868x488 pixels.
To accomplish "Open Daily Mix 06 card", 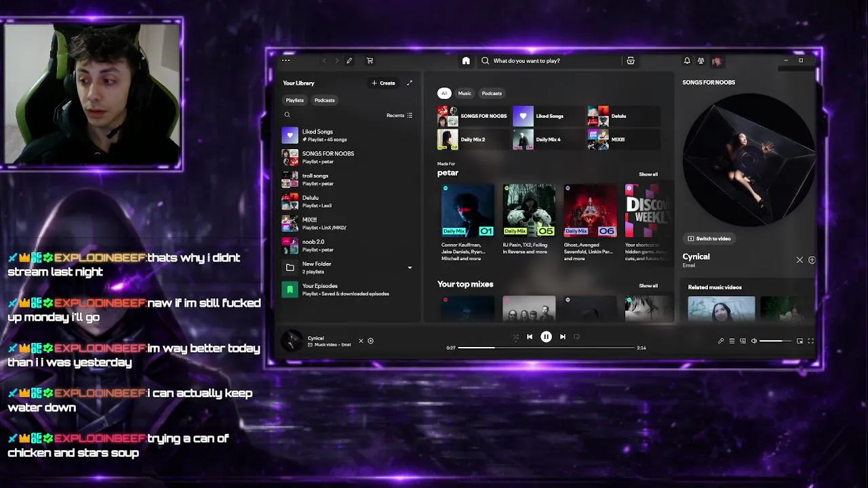I will pyautogui.click(x=590, y=223).
